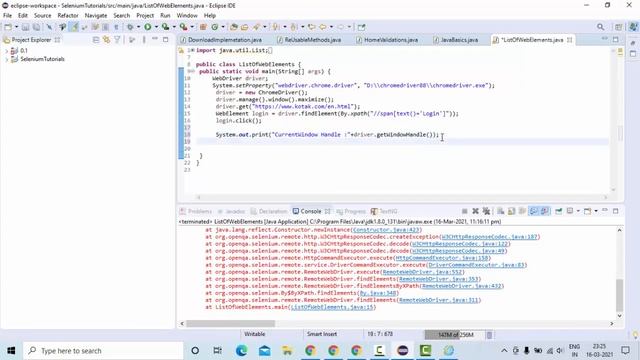This screenshot has height=360, width=640.
Task: Open dropdown arrow next to New Java Class
Action: pos(223,27)
